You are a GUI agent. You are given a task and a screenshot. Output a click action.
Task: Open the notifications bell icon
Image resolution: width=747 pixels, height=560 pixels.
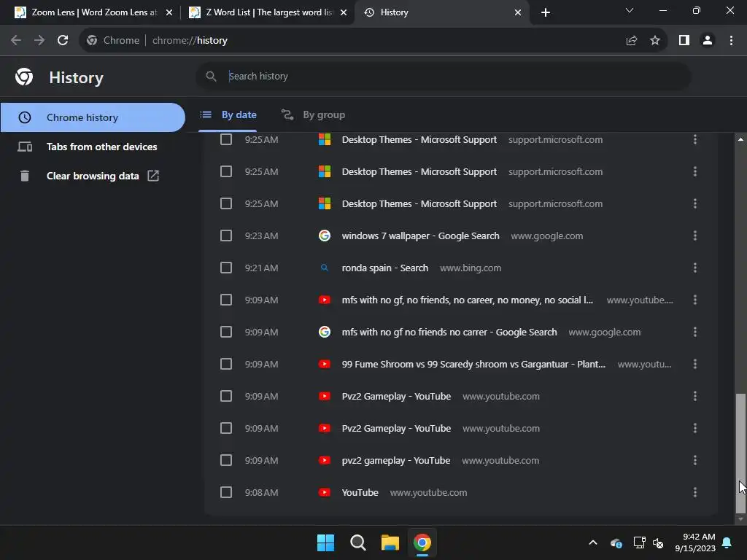(x=727, y=542)
